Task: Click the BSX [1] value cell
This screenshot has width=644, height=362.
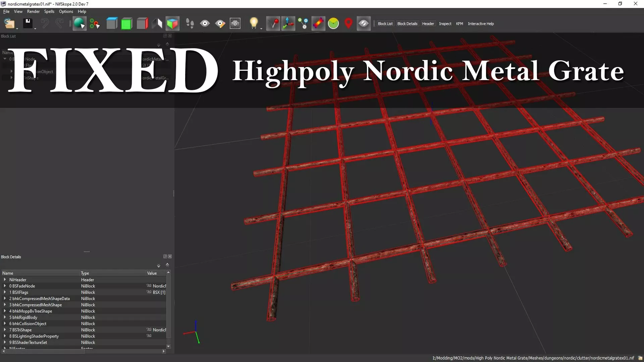Action: point(156,292)
